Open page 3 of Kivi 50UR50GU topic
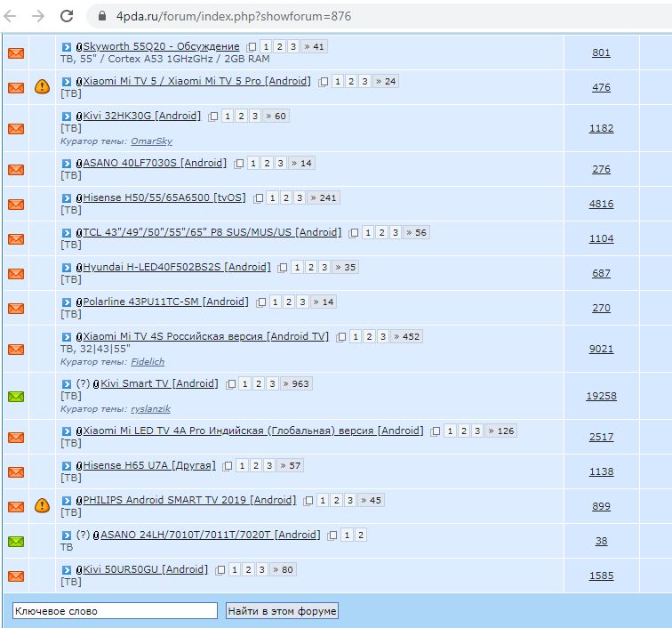This screenshot has height=628, width=672. tap(262, 570)
